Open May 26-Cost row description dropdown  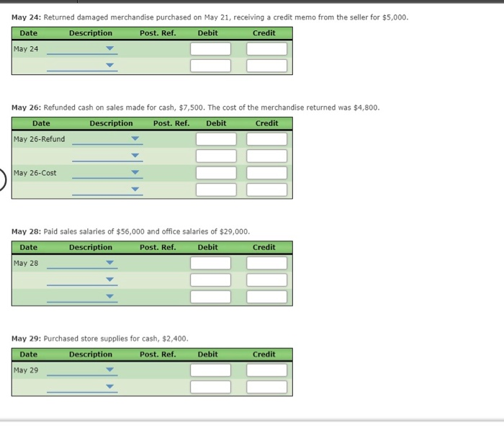pyautogui.click(x=108, y=173)
